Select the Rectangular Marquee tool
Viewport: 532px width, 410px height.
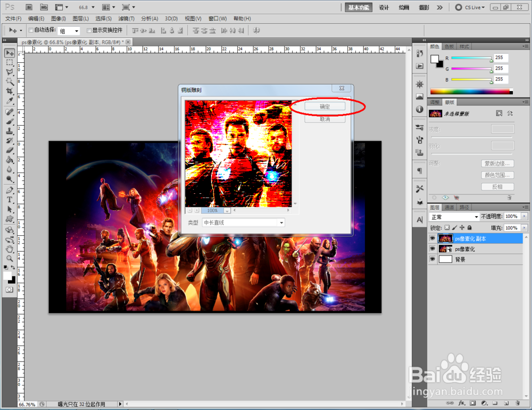pos(10,62)
